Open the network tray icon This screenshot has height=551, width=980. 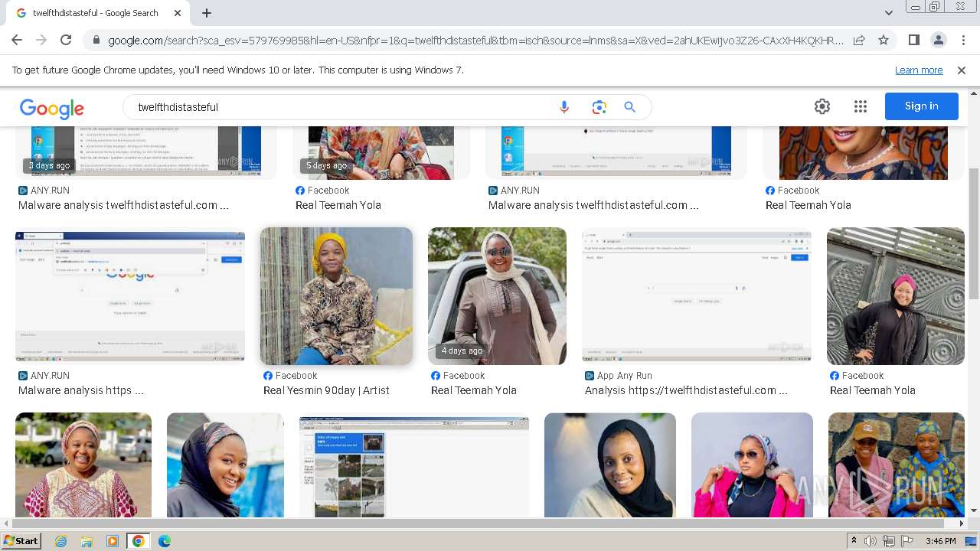click(889, 541)
